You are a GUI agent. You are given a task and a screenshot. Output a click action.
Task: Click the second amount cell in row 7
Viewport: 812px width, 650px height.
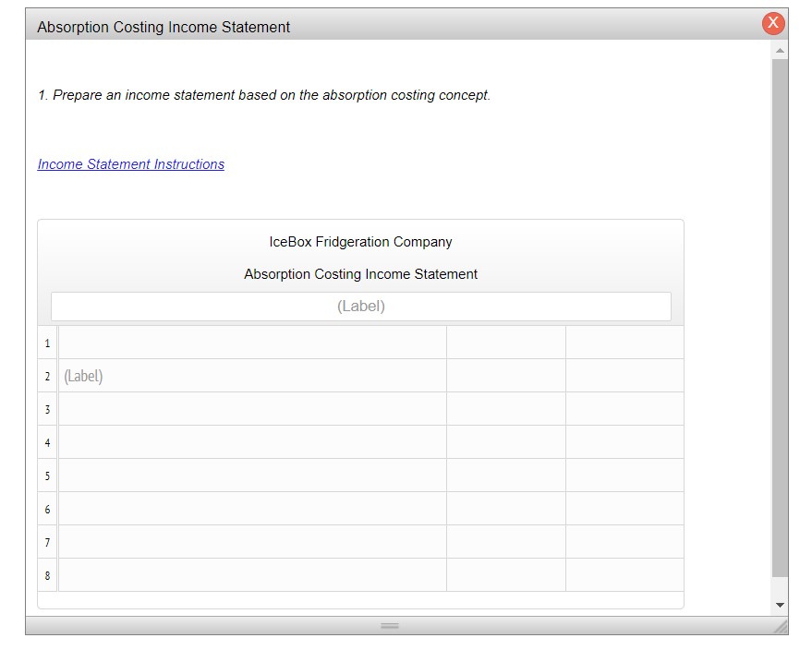click(x=624, y=541)
